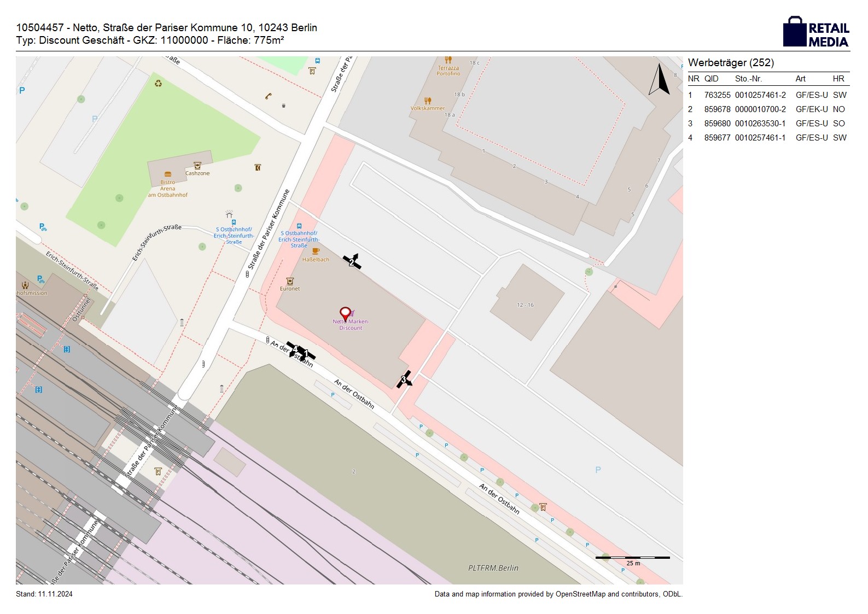Click the green recycling icon
Image resolution: width=868 pixels, height=614 pixels.
point(158,84)
